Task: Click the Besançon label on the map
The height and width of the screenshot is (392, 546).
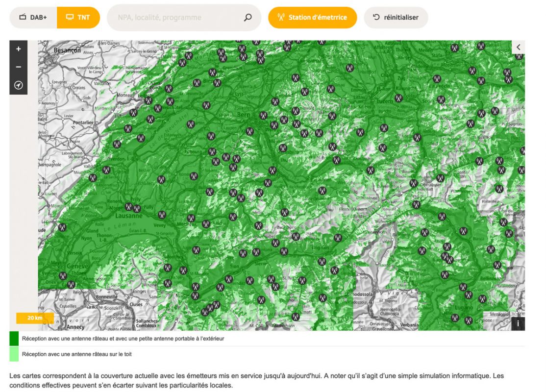Action: [x=67, y=50]
